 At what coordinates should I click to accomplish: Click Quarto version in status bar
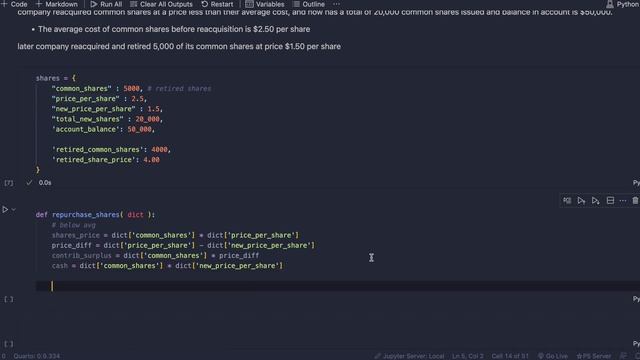pos(36,356)
